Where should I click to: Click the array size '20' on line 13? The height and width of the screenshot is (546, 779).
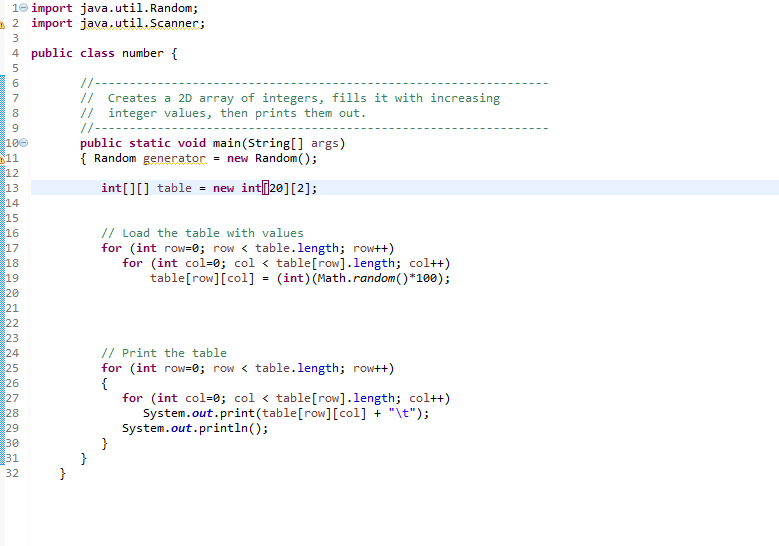pos(276,188)
